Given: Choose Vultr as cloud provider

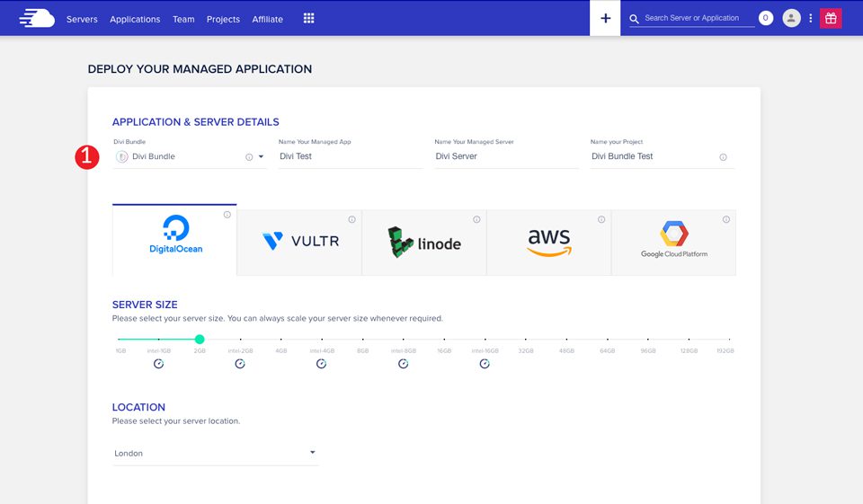Looking at the screenshot, I should (299, 241).
